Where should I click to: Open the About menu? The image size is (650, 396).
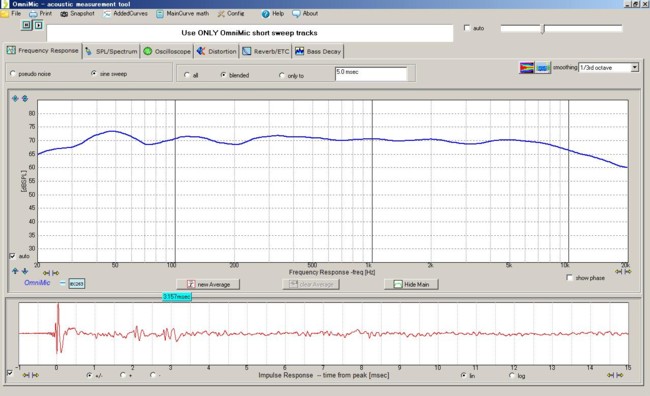point(305,14)
